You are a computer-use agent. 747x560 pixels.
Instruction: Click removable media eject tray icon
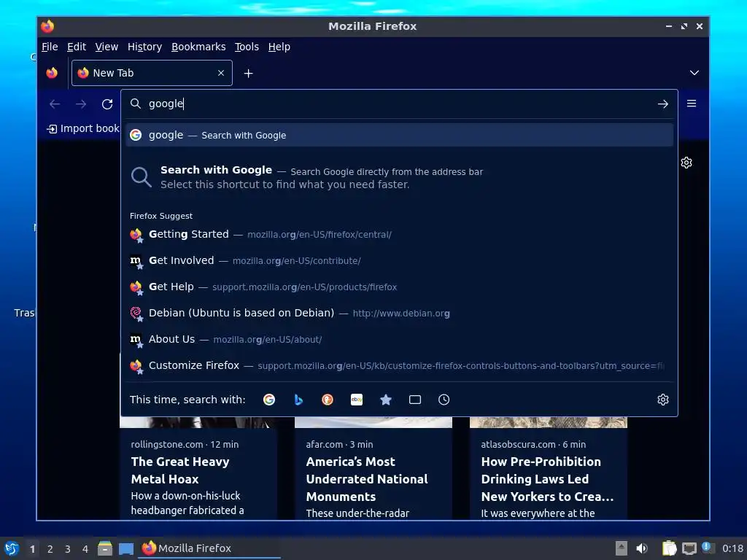point(622,548)
